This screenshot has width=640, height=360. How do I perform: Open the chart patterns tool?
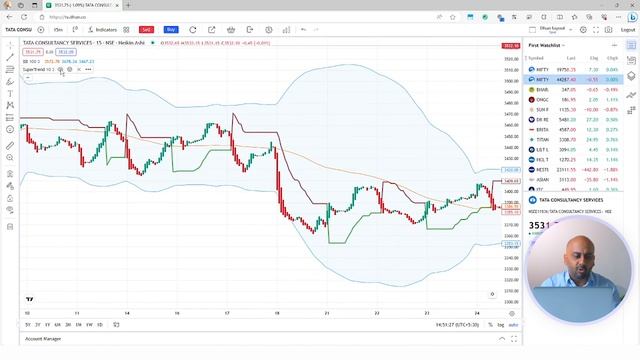[x=10, y=105]
